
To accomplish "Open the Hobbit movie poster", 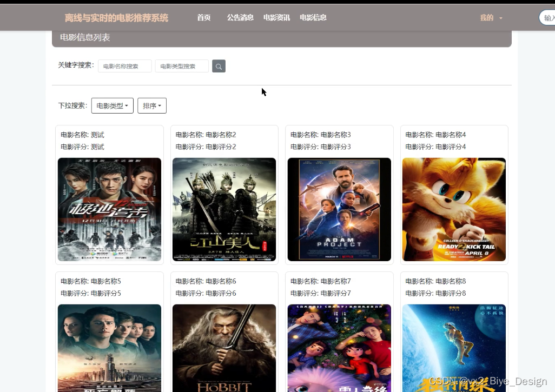I will coord(224,348).
